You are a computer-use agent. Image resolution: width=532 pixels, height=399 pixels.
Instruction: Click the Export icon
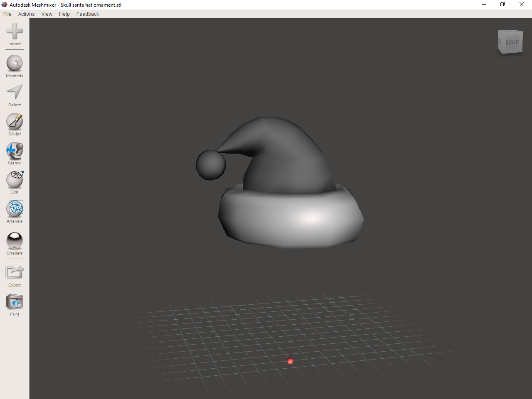[x=14, y=273]
